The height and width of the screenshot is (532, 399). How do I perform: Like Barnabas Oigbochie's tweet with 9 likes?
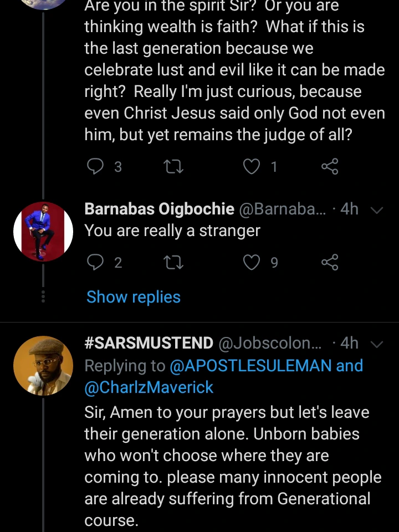pos(252,262)
